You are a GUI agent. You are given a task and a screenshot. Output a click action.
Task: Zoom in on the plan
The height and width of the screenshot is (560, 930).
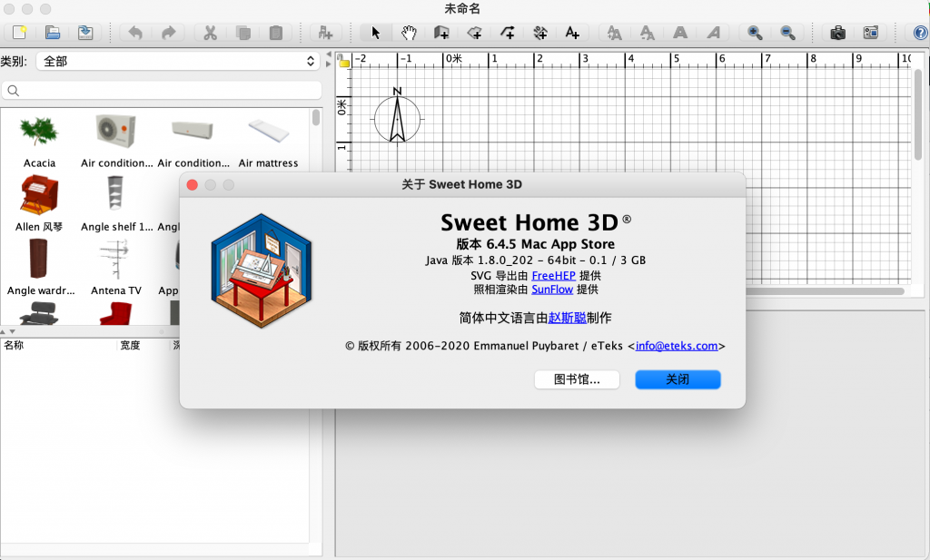pyautogui.click(x=755, y=33)
